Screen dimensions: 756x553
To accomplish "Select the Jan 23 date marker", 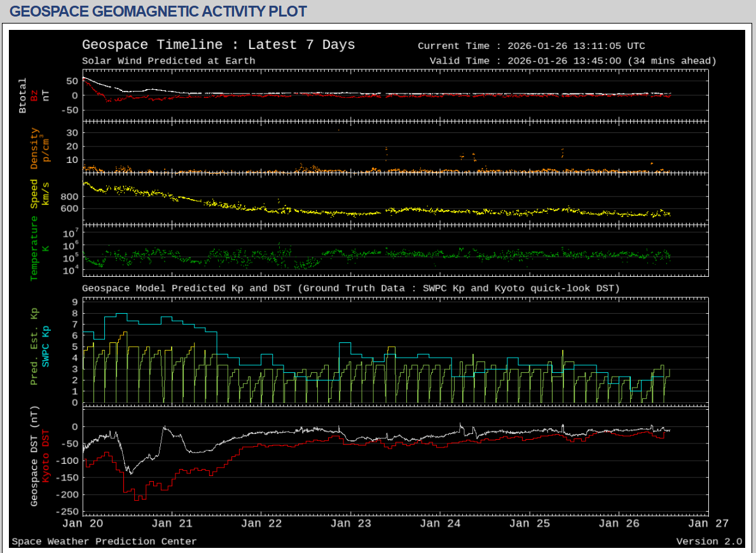I will (350, 524).
